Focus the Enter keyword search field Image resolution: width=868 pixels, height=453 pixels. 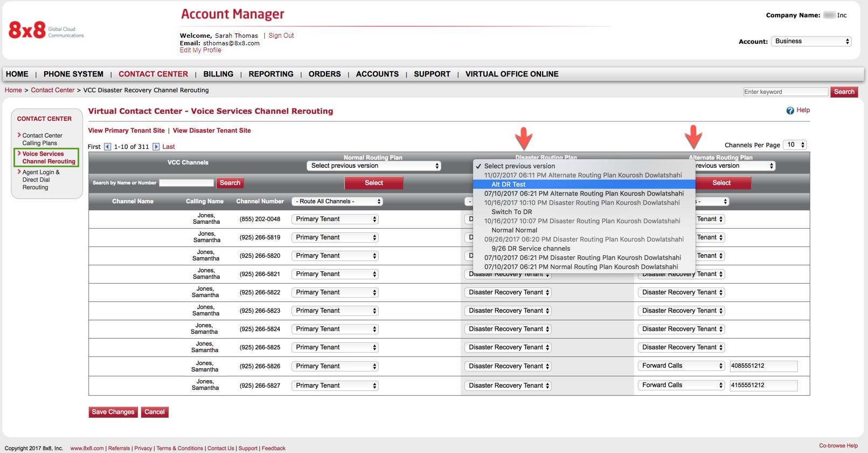[x=786, y=92]
